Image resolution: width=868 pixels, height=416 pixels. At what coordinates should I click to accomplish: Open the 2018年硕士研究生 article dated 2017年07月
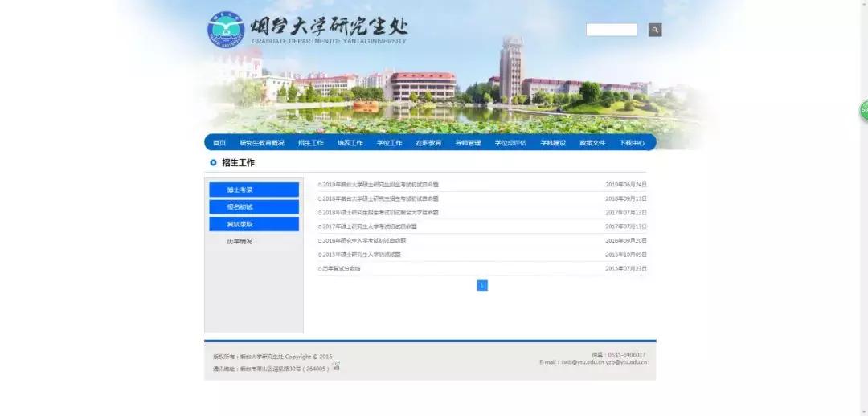tap(379, 213)
